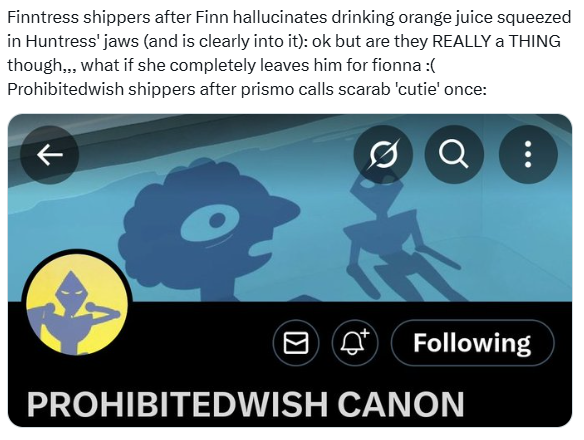Click the capitalized word REALLY

(461, 41)
